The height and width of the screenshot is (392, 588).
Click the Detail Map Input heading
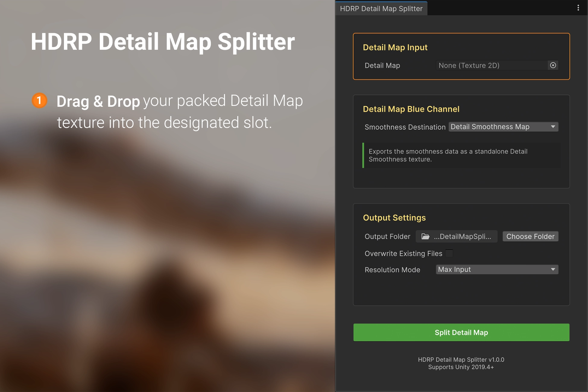coord(395,47)
